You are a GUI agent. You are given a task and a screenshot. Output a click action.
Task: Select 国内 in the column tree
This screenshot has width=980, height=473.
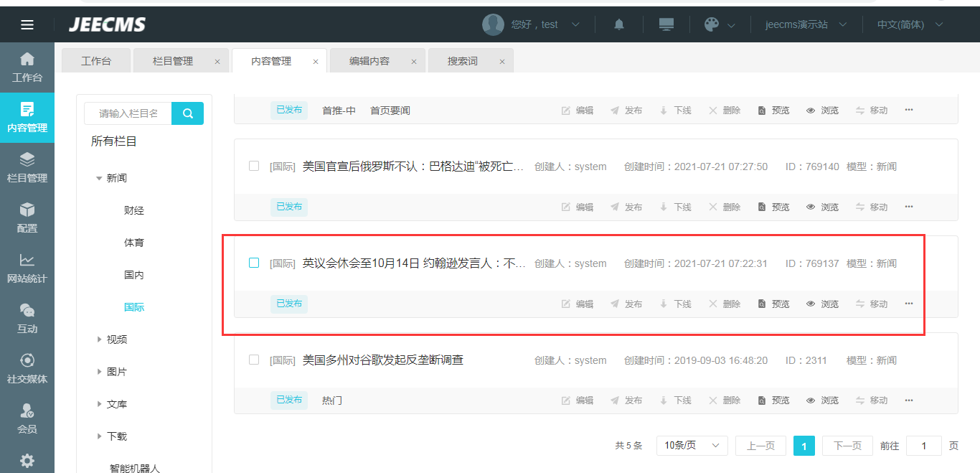tap(134, 275)
